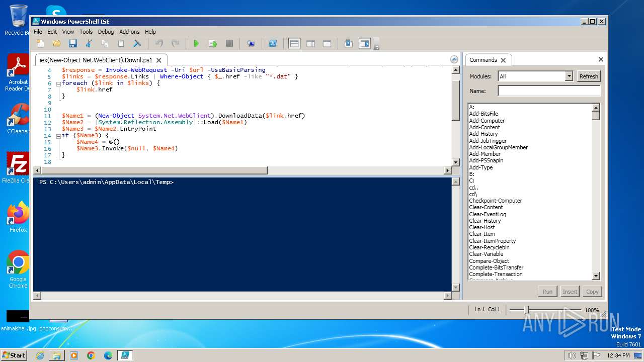Open the FileZilla Client desktop shortcut
The width and height of the screenshot is (644, 362).
pyautogui.click(x=18, y=167)
